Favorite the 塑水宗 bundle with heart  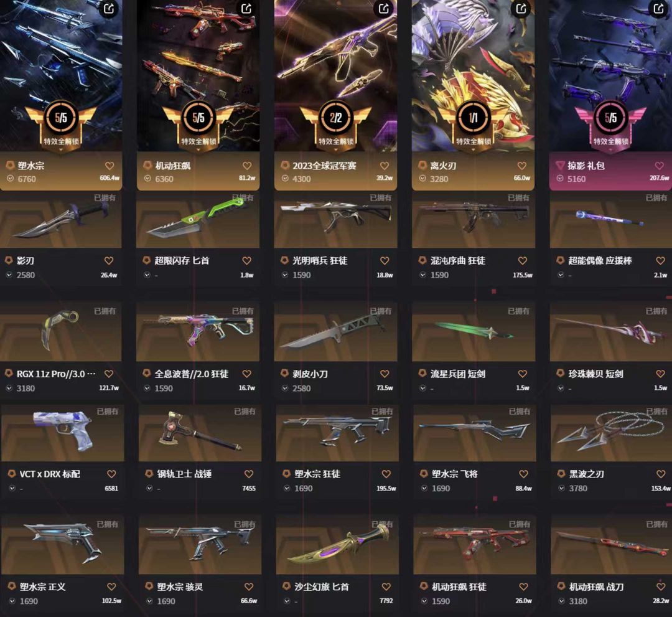click(x=110, y=166)
